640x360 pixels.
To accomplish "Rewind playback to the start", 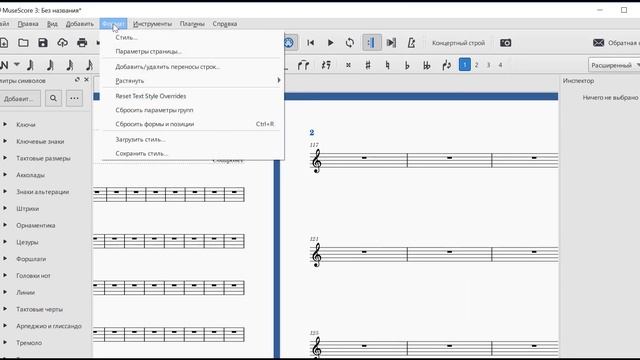I will click(311, 42).
